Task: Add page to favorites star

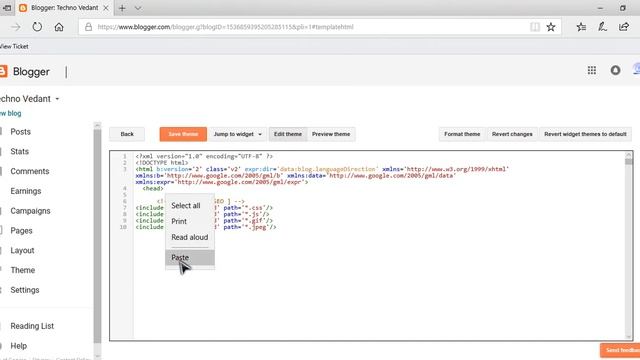Action: 551,27
